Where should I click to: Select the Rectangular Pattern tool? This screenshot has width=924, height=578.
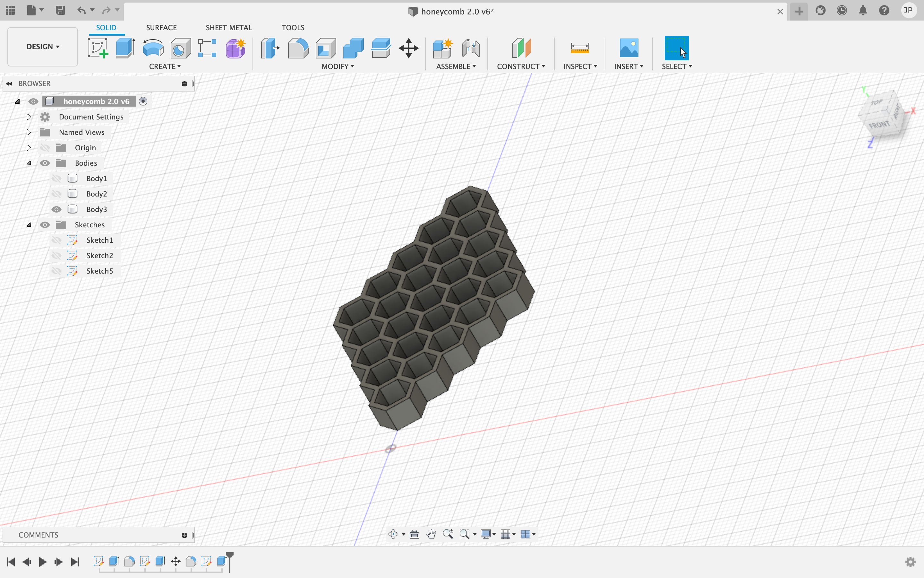(x=207, y=48)
